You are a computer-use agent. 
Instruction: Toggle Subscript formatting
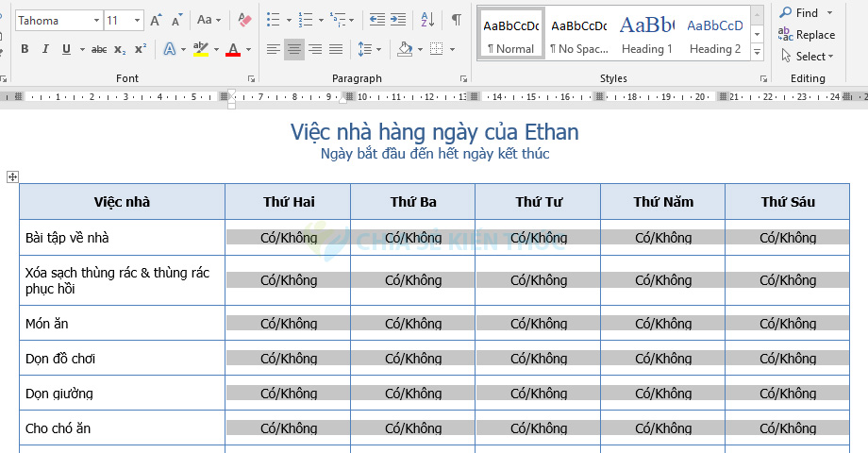click(120, 49)
